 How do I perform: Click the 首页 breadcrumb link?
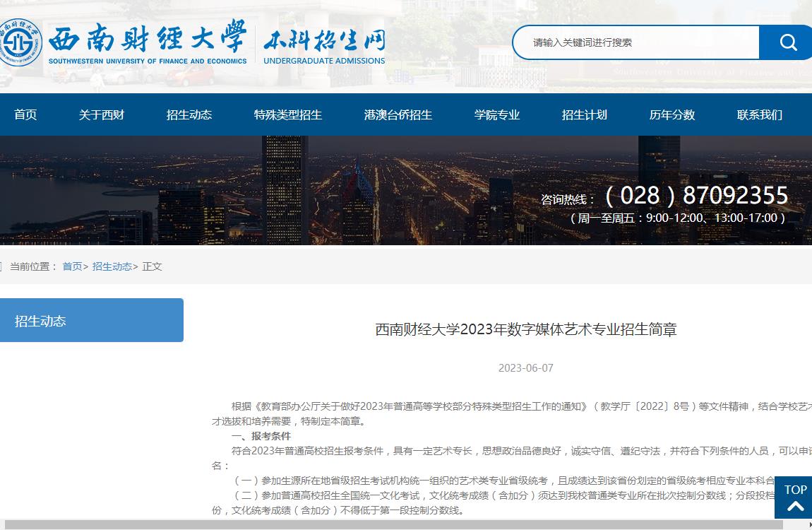72,266
